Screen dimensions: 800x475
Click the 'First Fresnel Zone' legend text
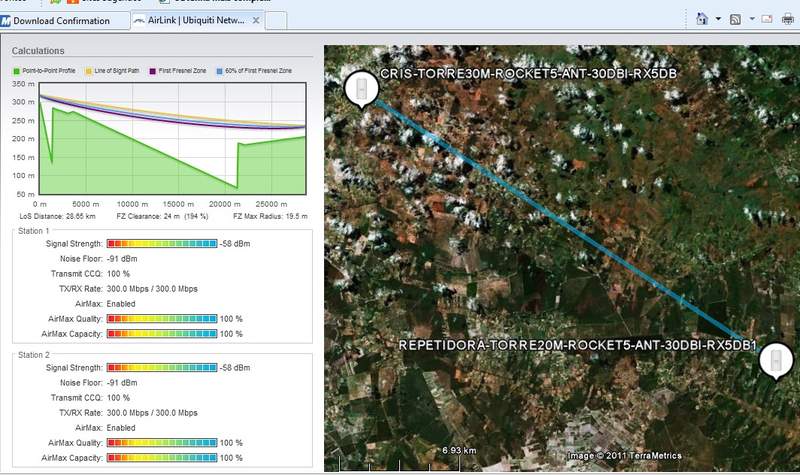click(182, 71)
